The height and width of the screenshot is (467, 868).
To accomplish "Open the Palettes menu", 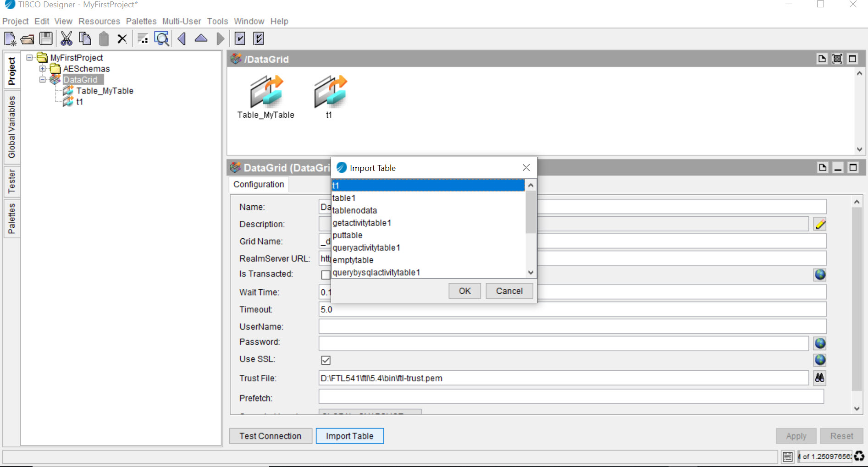I will (x=141, y=21).
